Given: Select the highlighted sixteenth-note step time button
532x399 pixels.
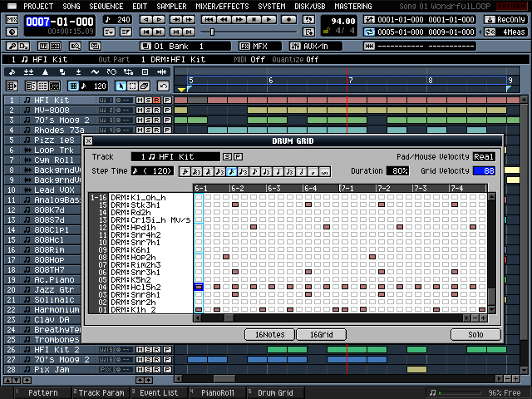Looking at the screenshot, I should pos(231,171).
